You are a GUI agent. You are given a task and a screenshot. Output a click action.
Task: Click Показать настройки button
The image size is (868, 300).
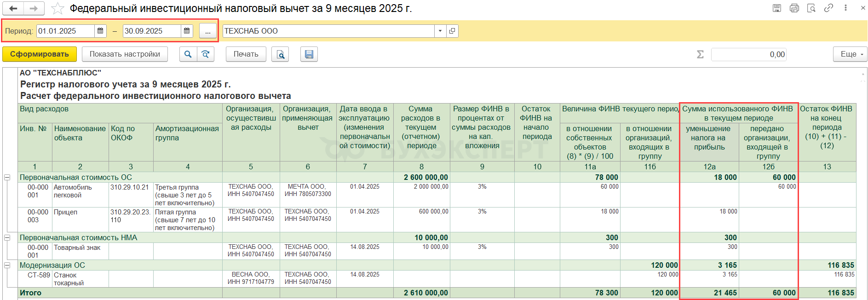tap(125, 54)
